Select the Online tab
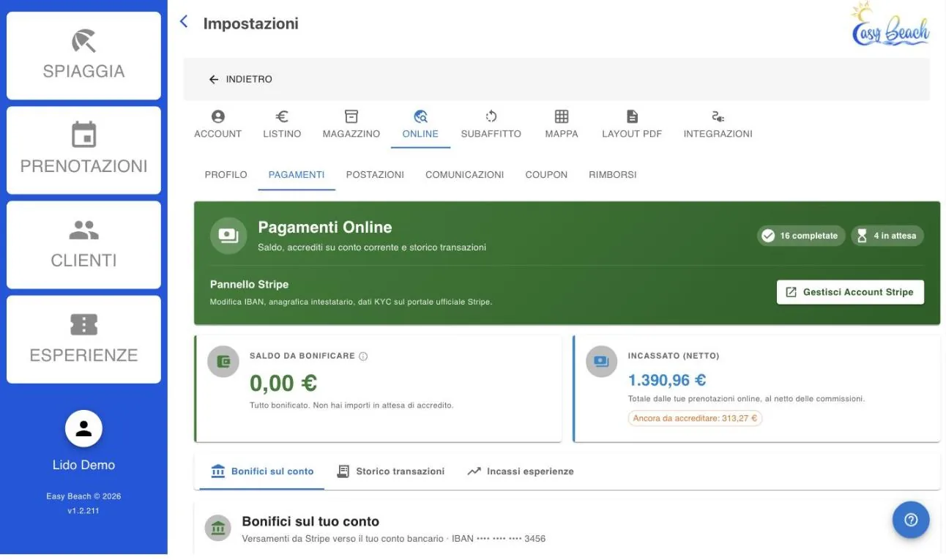The image size is (946, 560). tap(420, 124)
